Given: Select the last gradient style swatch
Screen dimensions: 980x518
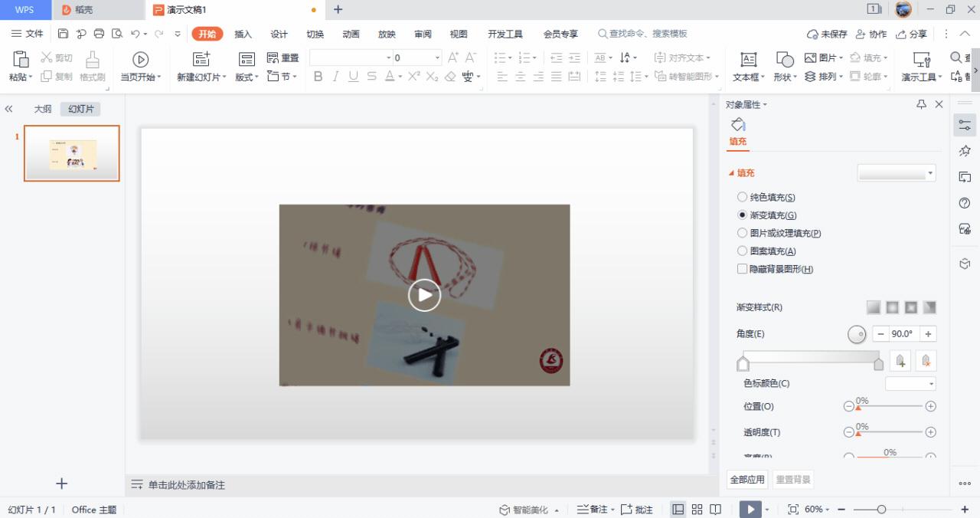Looking at the screenshot, I should coord(930,307).
